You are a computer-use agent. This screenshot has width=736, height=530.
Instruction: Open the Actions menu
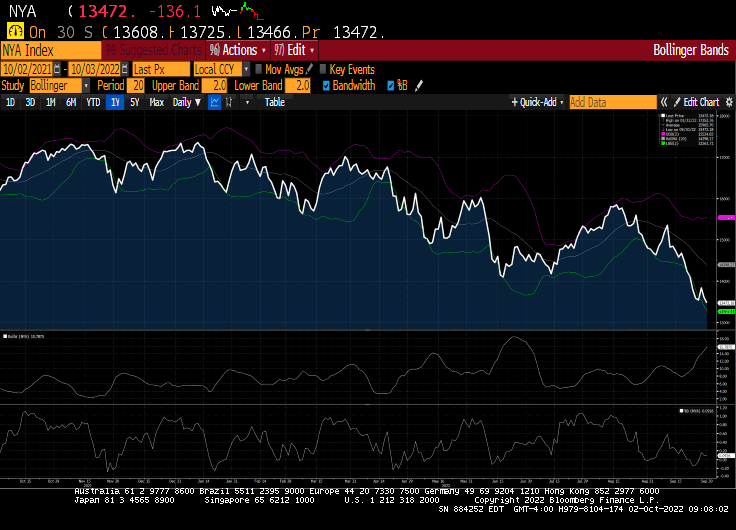click(x=236, y=49)
